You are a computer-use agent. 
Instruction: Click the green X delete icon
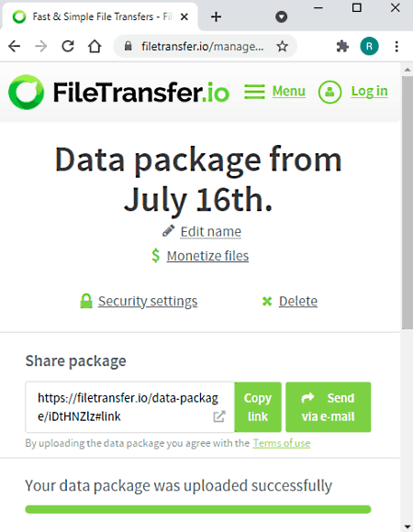click(x=267, y=301)
